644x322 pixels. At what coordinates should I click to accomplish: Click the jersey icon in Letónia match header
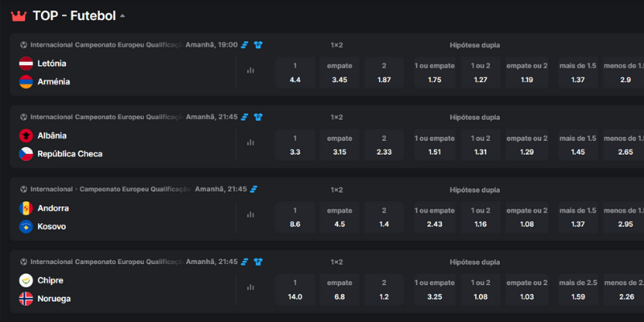point(258,45)
